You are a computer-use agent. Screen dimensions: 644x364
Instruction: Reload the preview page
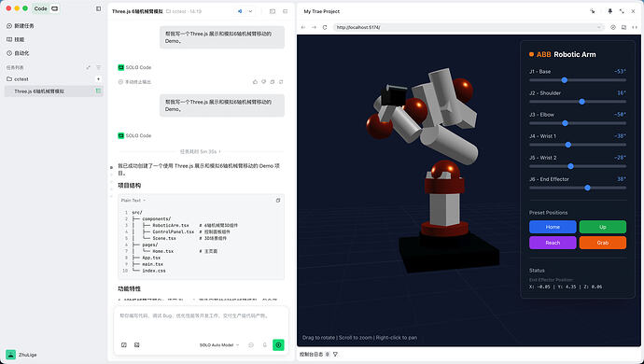point(325,27)
